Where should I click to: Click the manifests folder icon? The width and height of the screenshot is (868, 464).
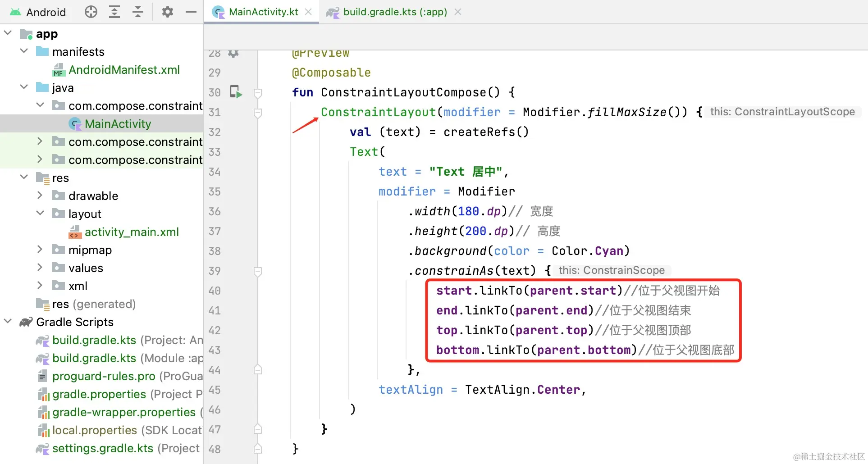click(x=42, y=51)
